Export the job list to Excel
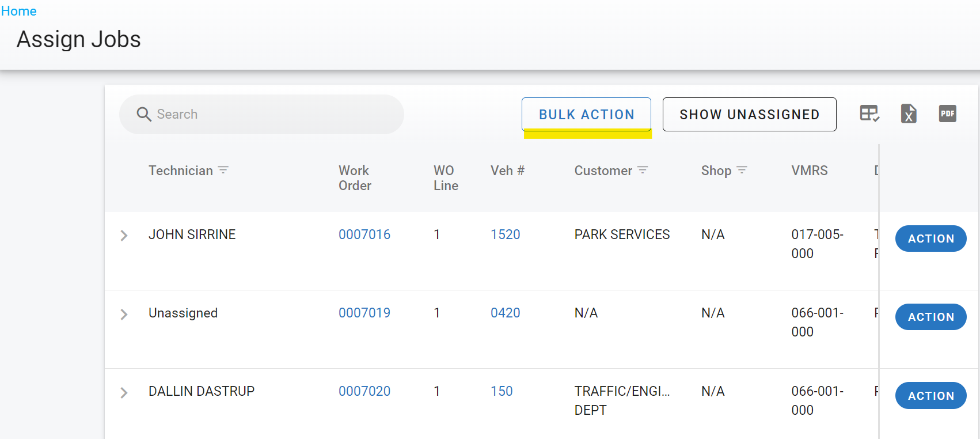Screen dimensions: 980x439 click(x=908, y=113)
